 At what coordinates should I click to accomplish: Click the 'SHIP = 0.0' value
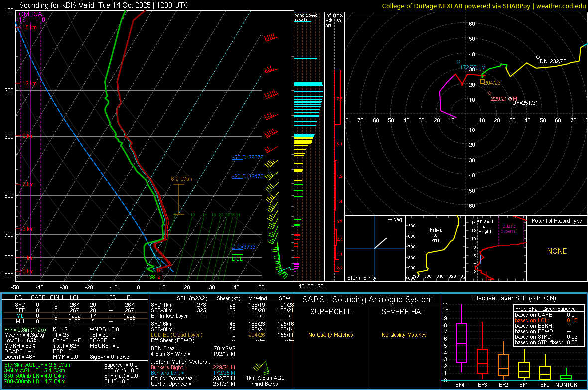tap(117, 381)
